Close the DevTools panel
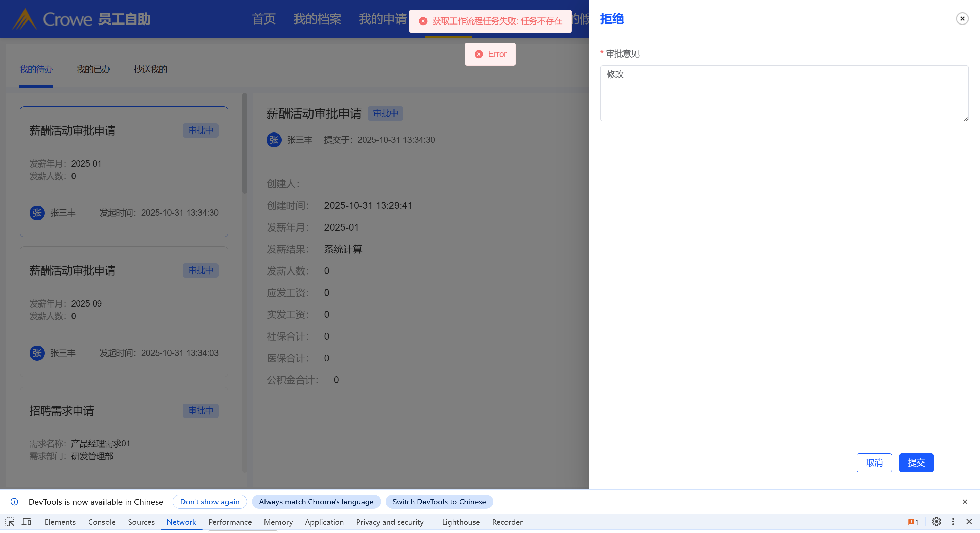980x533 pixels. tap(969, 522)
